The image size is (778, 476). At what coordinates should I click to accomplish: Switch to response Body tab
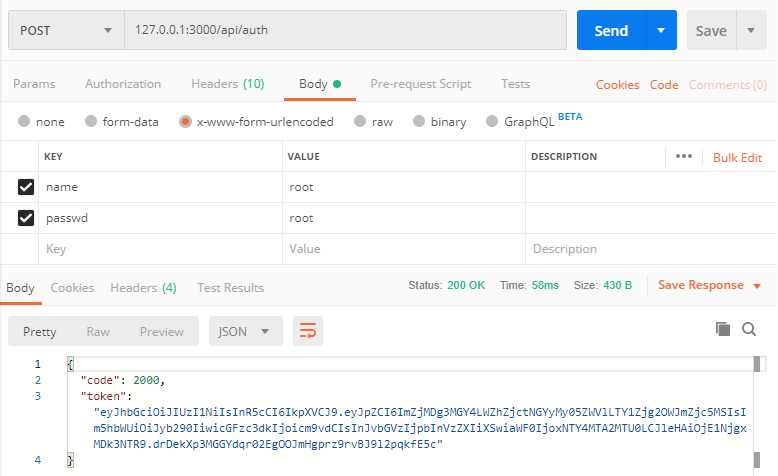(20, 288)
